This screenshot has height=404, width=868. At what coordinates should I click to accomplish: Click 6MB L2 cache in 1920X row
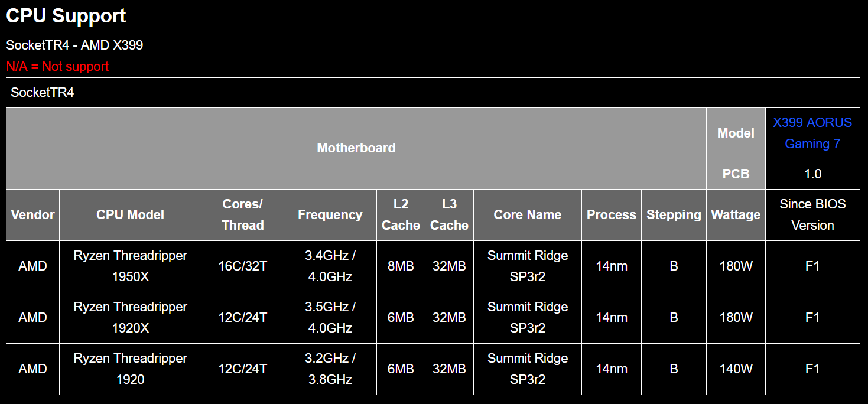[x=401, y=318]
